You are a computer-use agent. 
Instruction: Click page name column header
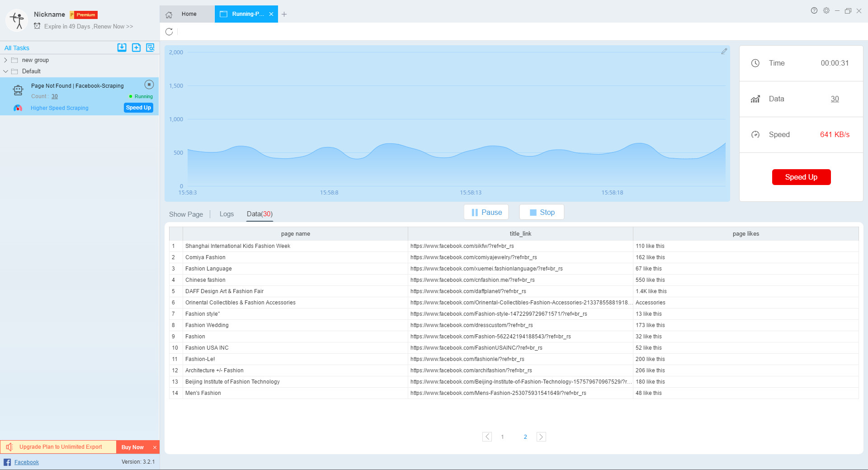pyautogui.click(x=296, y=234)
